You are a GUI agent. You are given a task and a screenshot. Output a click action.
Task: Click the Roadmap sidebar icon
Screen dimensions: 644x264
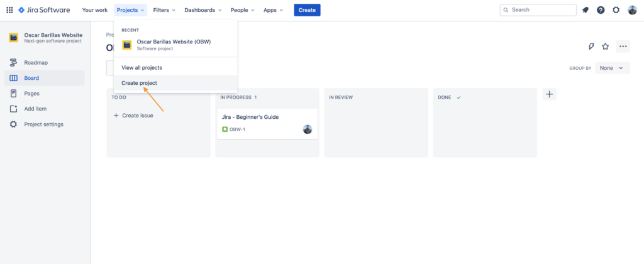(x=13, y=63)
